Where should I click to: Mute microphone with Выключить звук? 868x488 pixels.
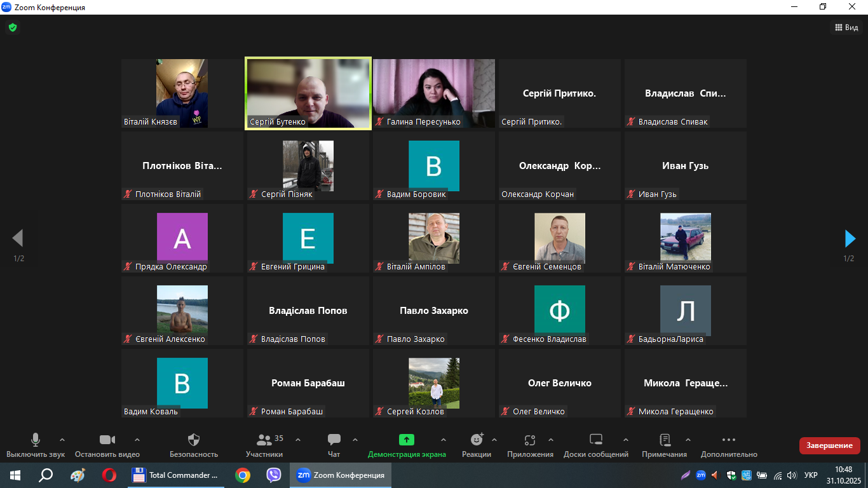(x=36, y=440)
